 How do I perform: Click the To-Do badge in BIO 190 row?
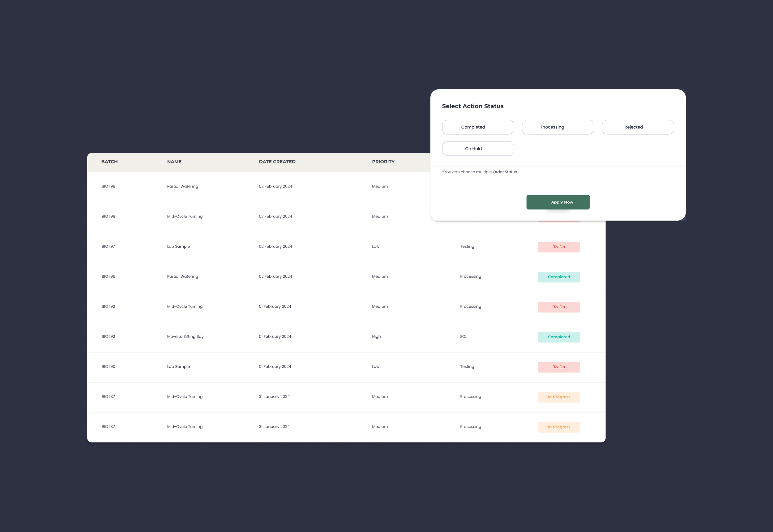coord(559,367)
